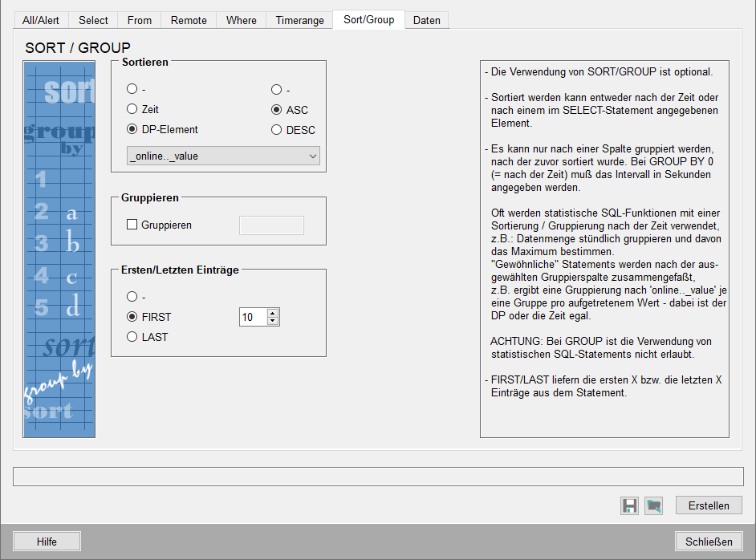Choose the LAST entries option
The height and width of the screenshot is (560, 756).
pyautogui.click(x=132, y=337)
